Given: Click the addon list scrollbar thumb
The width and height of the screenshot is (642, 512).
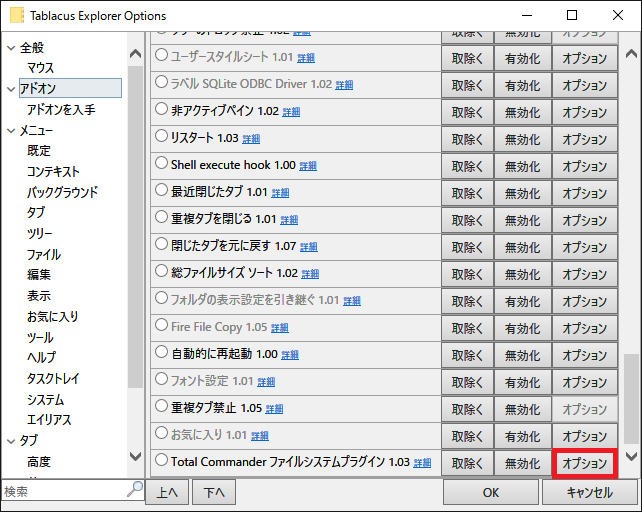Looking at the screenshot, I should (631, 399).
